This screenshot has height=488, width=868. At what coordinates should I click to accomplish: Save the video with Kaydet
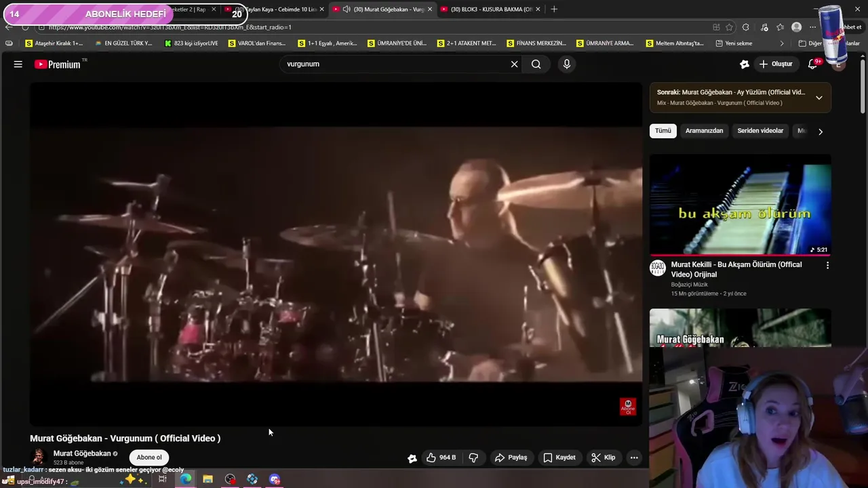[559, 457]
